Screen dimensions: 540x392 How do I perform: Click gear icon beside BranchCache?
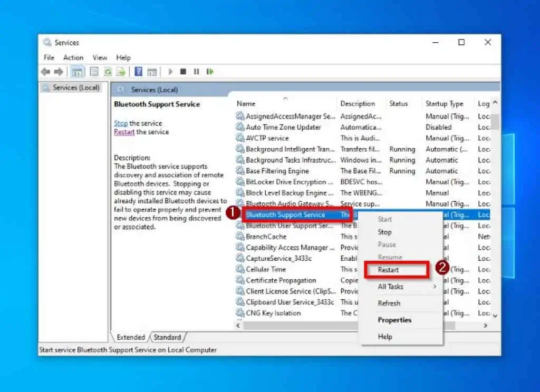pos(240,237)
